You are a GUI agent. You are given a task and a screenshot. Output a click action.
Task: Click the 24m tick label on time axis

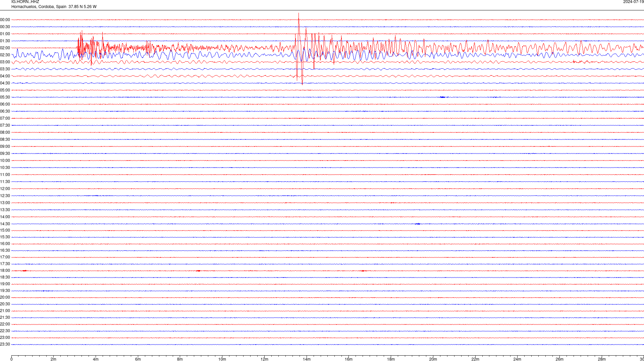coord(517,359)
